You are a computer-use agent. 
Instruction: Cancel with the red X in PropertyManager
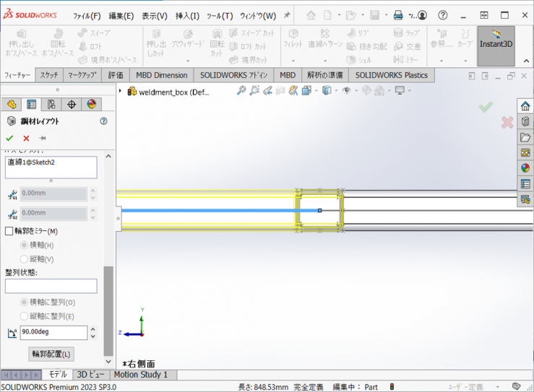26,138
